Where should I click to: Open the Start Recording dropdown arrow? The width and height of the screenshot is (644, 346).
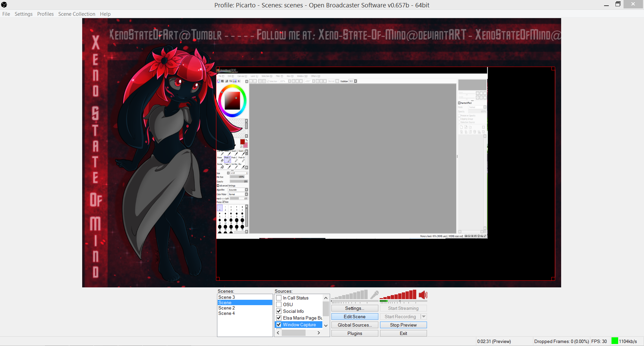pos(424,317)
